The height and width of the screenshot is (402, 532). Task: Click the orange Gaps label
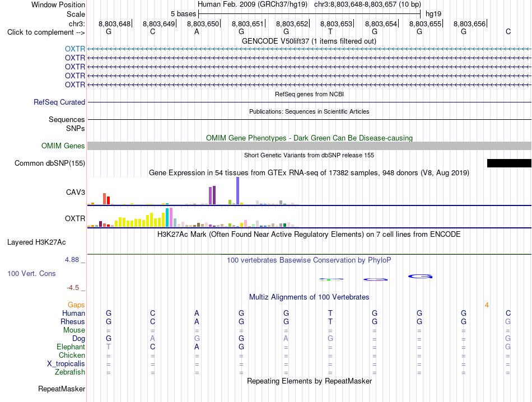tap(76, 305)
